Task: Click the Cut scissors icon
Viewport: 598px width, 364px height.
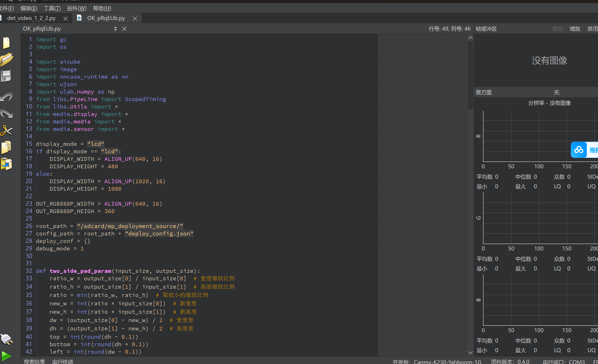Action: [6, 130]
